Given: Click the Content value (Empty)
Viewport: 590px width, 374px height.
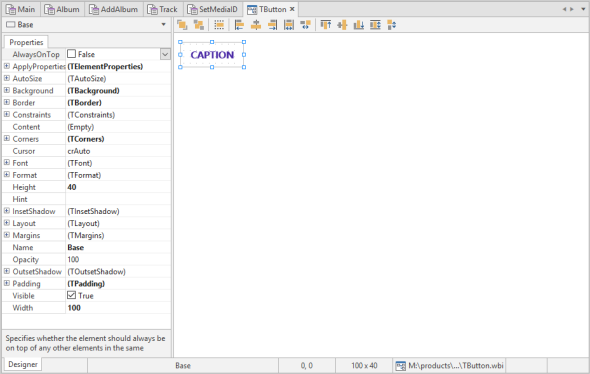Looking at the screenshot, I should [x=118, y=127].
